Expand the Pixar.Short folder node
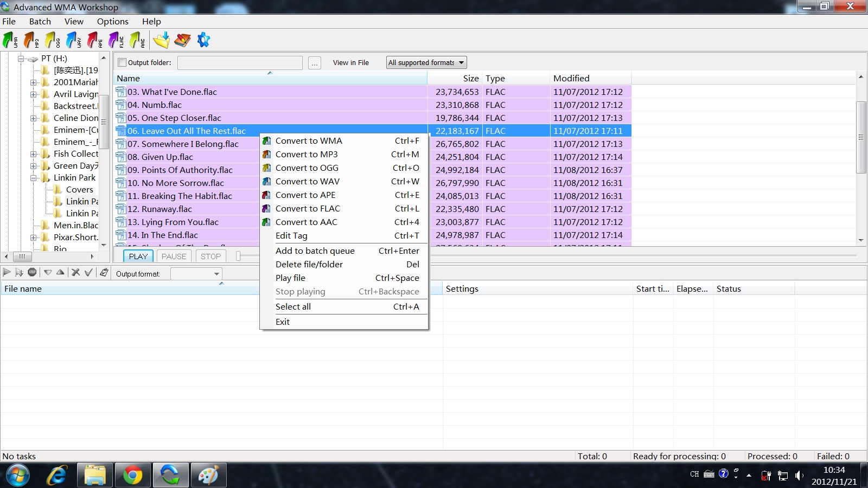 [x=33, y=237]
